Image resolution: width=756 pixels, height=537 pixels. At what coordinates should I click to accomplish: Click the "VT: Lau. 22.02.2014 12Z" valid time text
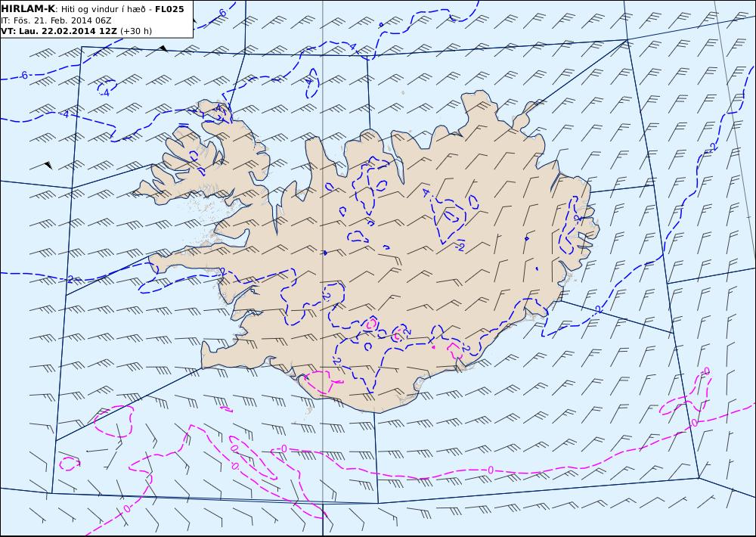click(x=59, y=31)
